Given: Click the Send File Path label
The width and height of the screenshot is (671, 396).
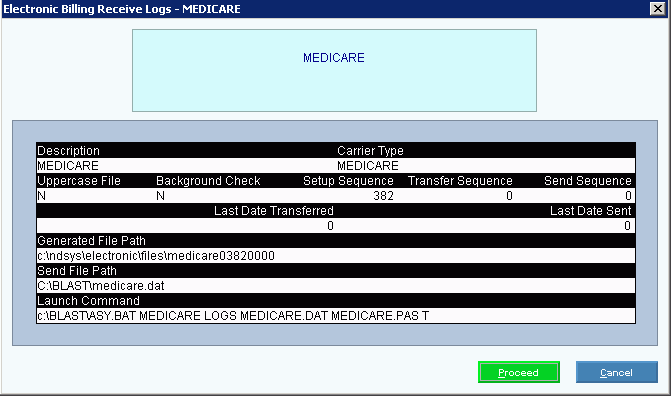Looking at the screenshot, I should (77, 271).
